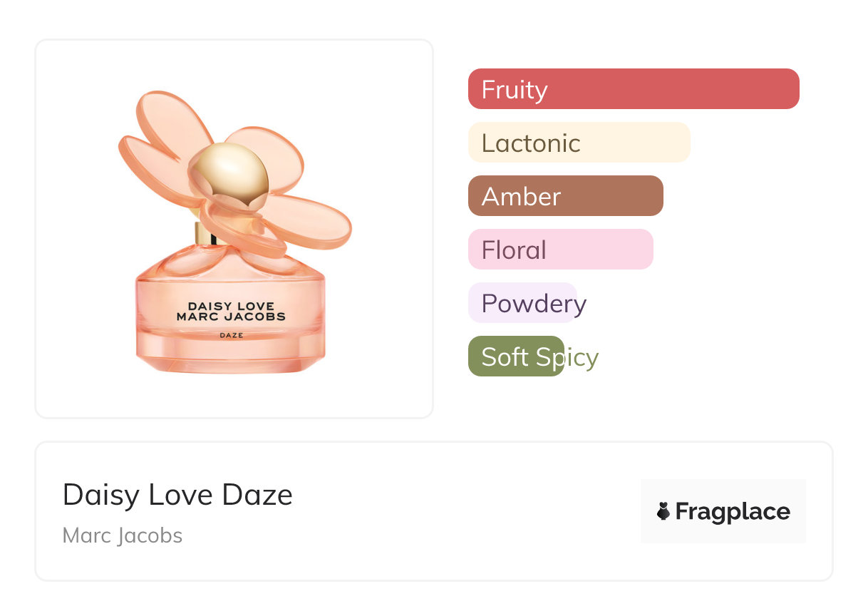Image resolution: width=868 pixels, height=616 pixels.
Task: Open the Fragplace wordmark text
Action: pyautogui.click(x=733, y=512)
